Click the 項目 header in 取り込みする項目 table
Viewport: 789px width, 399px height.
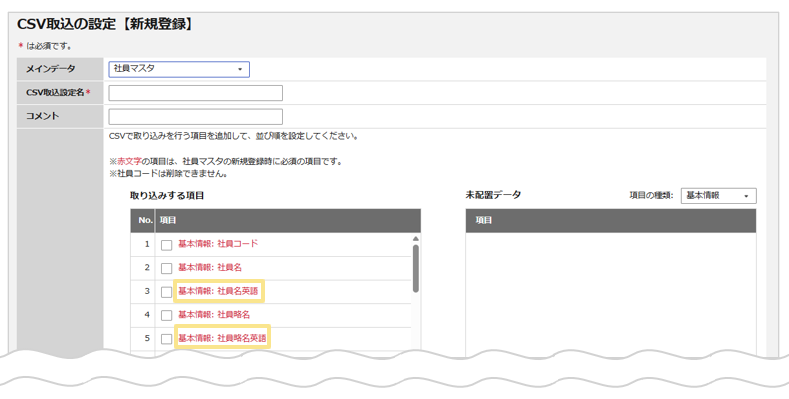tap(168, 220)
